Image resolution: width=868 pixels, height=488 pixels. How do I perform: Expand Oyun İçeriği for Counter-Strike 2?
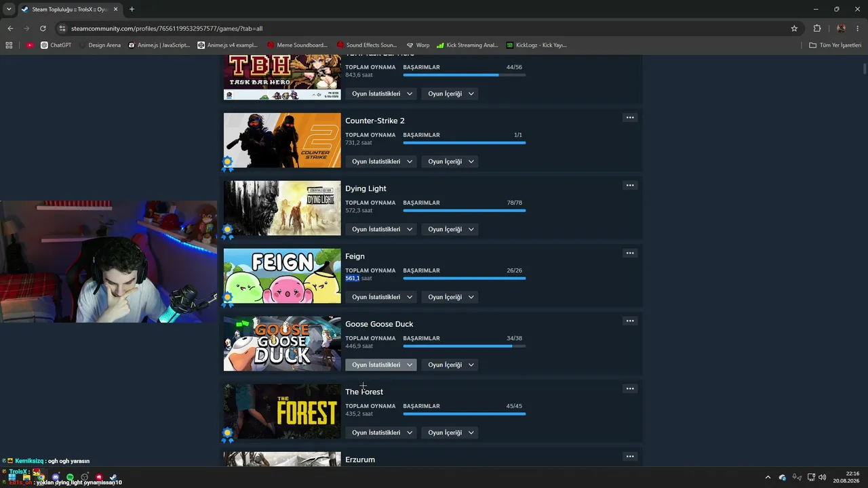(450, 161)
